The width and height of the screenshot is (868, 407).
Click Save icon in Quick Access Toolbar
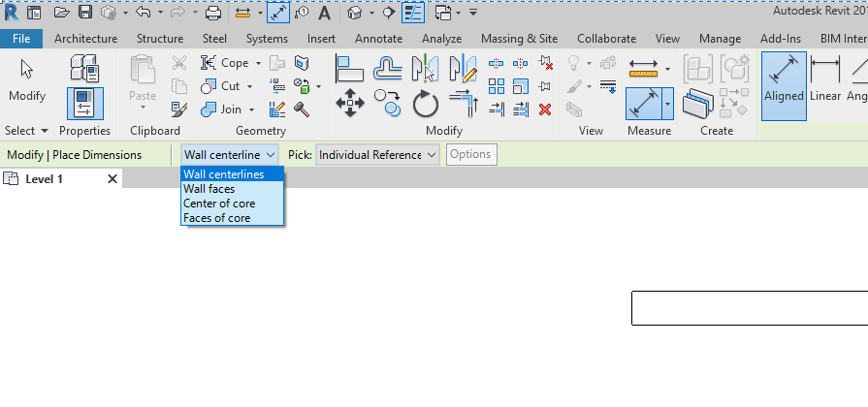[85, 13]
